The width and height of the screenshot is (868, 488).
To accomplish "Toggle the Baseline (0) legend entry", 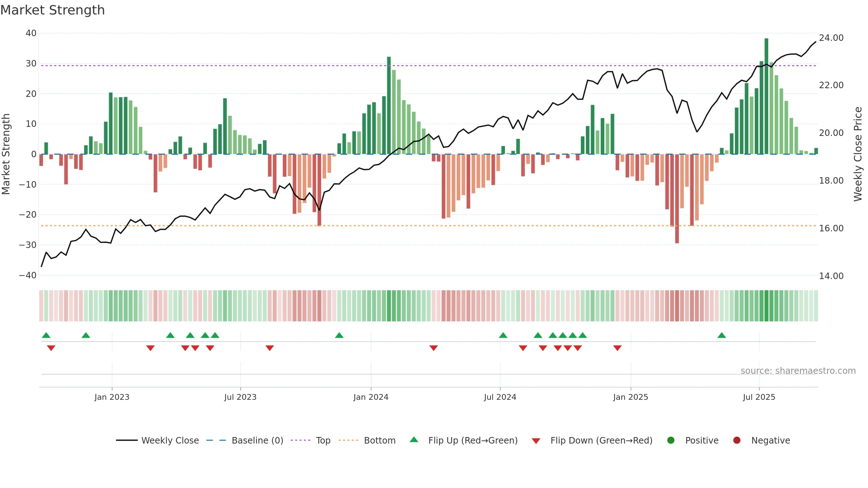I will point(245,440).
